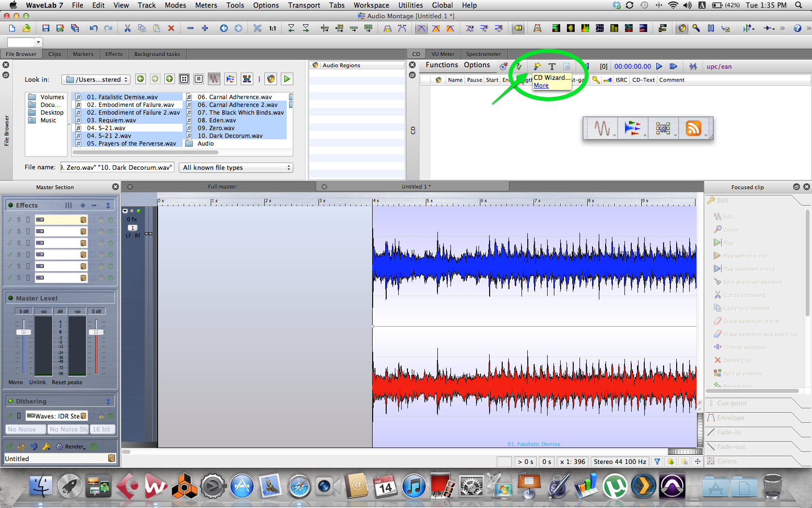Click the parent folder up arrow icon
Viewport: 812px width, 508px height.
point(170,79)
